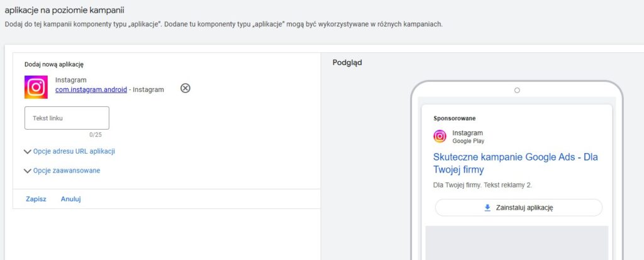Click the Zapisz button
Image resolution: width=644 pixels, height=260 pixels.
click(x=36, y=199)
